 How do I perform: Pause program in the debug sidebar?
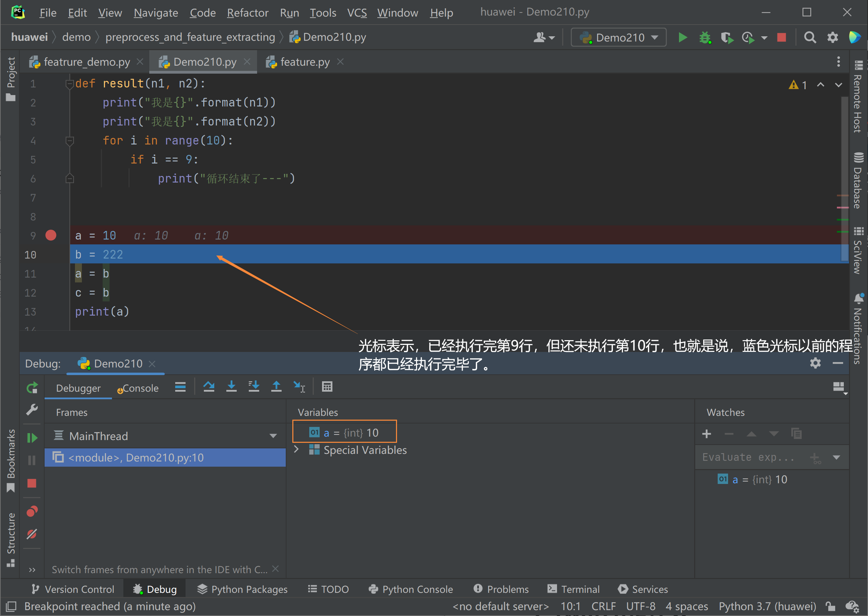[x=32, y=460]
